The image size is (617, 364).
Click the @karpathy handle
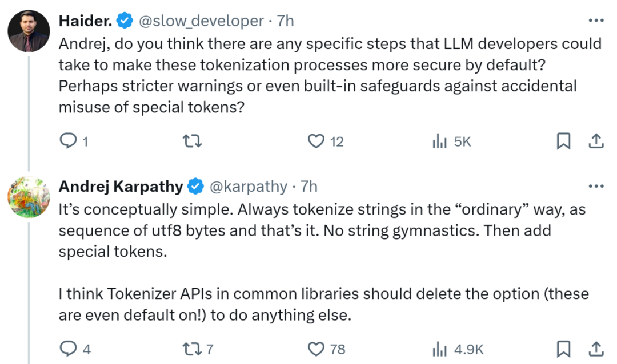tap(249, 187)
